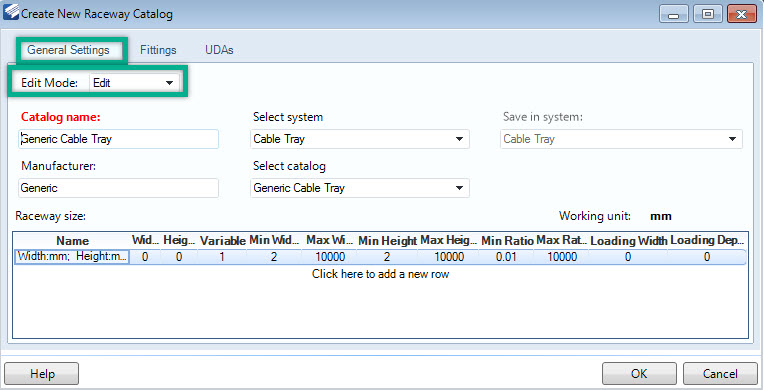Click the Cancel button
764x390 pixels.
click(x=720, y=374)
